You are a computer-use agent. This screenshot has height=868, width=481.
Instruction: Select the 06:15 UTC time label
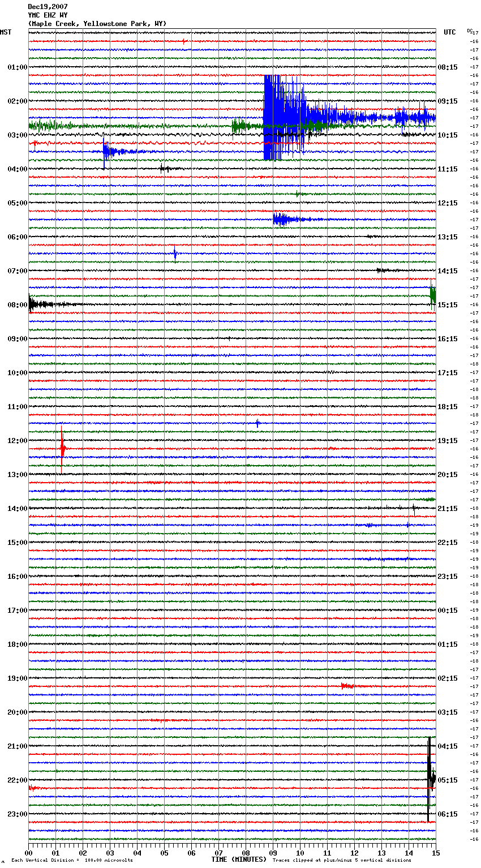(448, 814)
